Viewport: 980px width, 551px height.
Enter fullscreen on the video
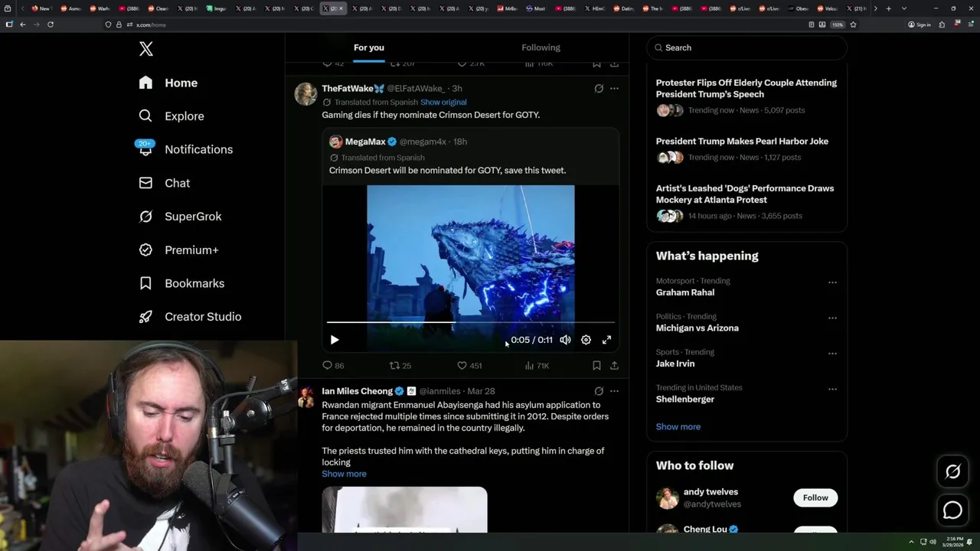pyautogui.click(x=606, y=340)
